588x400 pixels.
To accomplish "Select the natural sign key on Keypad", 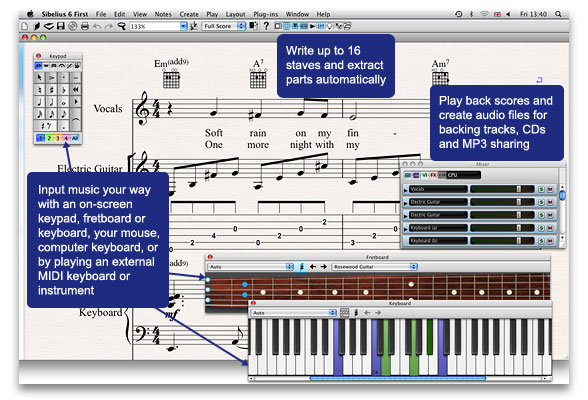I will coord(39,90).
